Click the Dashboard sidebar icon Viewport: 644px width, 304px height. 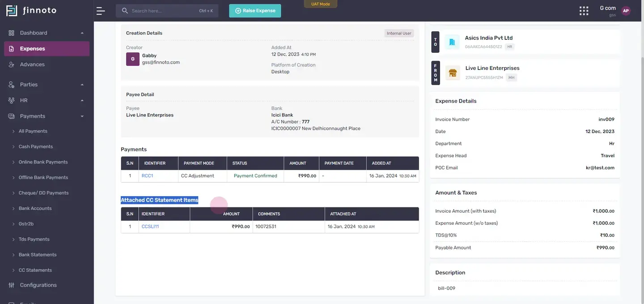point(12,33)
